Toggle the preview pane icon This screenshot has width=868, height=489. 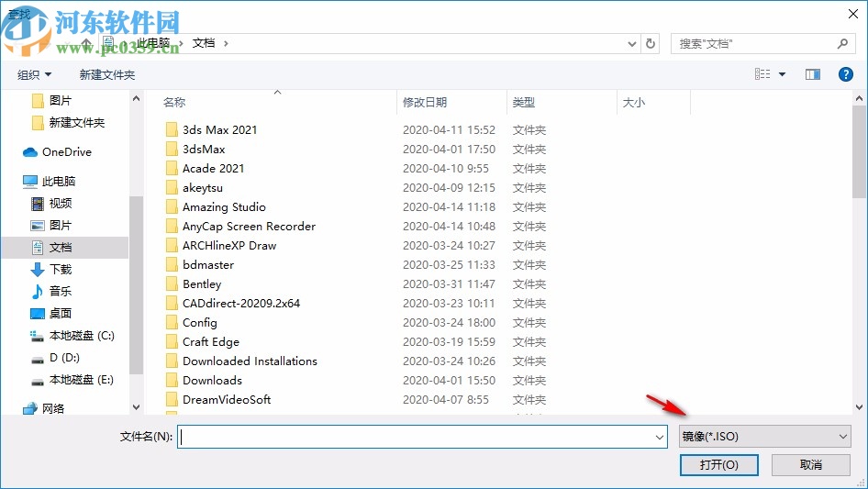813,74
